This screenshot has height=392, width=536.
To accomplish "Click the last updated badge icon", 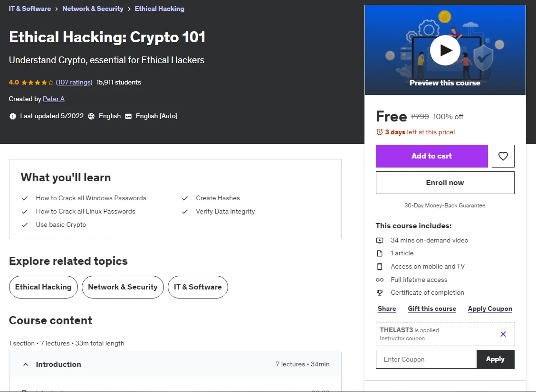I will pos(13,116).
